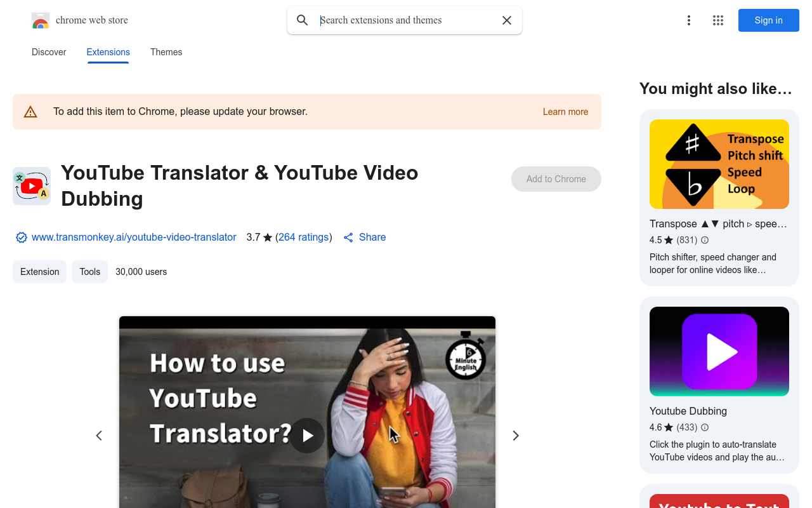Click the search magnifier icon
The height and width of the screenshot is (508, 812).
[303, 20]
